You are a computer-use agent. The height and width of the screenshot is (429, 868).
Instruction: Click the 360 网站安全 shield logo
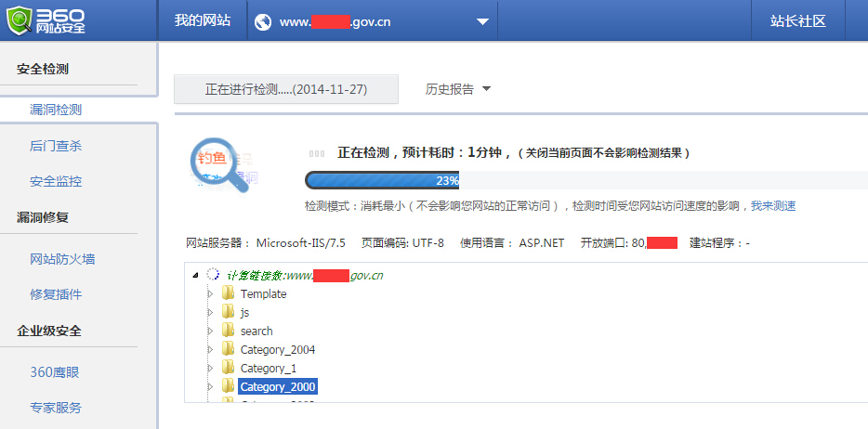pyautogui.click(x=46, y=20)
